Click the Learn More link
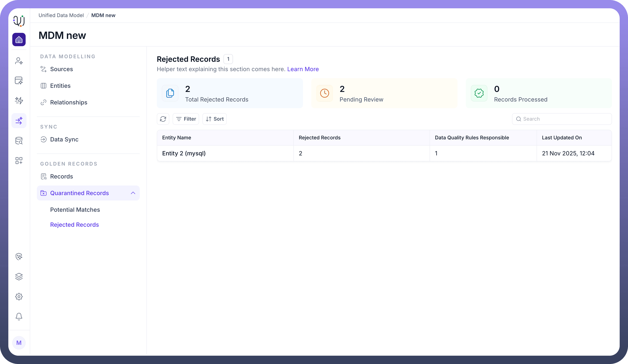Screen dimensions: 628x364 click(303, 69)
